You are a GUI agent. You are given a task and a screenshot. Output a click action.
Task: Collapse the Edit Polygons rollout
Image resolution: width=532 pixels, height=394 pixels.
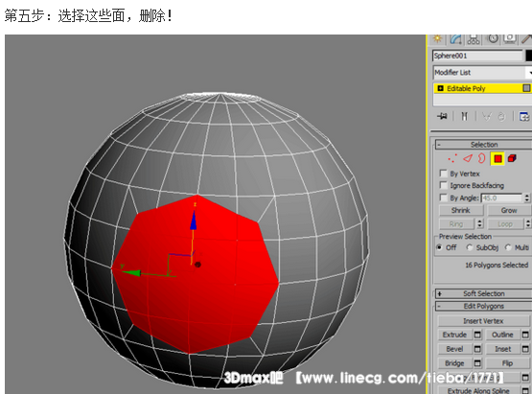483,306
